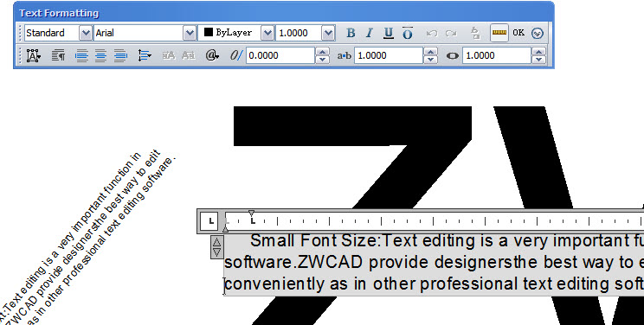Toggle the ruler display button

click(499, 33)
